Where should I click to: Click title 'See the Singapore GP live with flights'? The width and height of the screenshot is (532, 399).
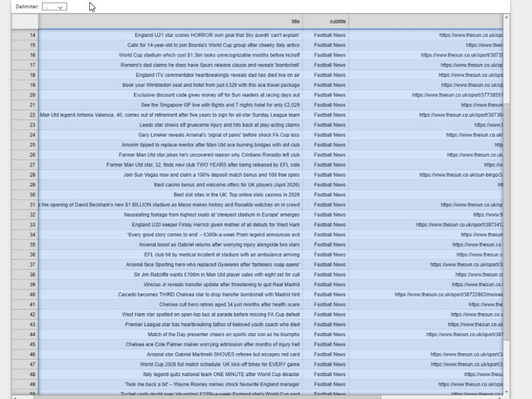click(220, 105)
